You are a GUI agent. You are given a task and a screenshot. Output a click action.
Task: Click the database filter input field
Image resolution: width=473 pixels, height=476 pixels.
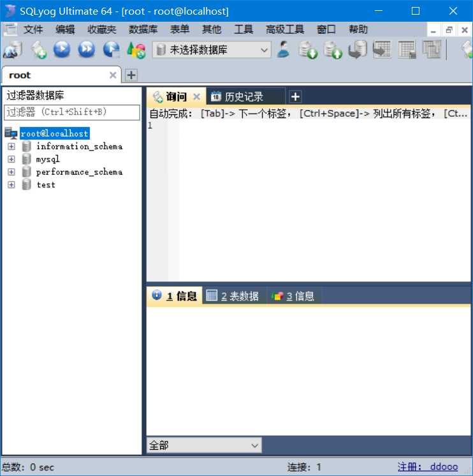pyautogui.click(x=71, y=112)
